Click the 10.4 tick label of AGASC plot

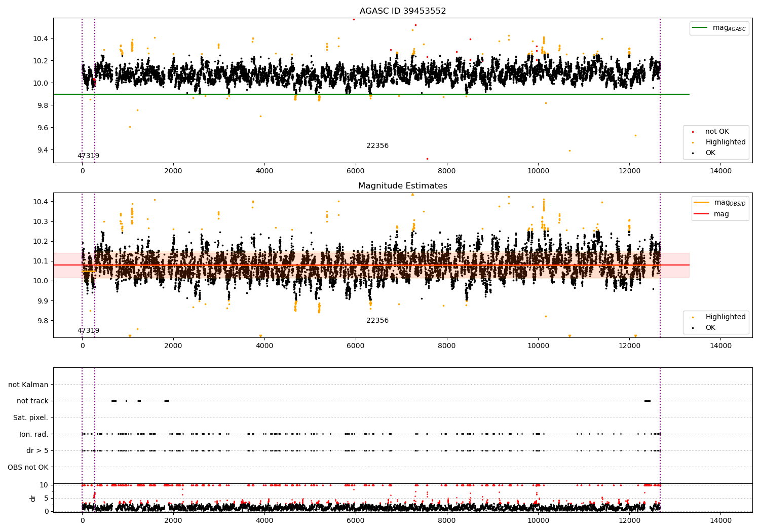[x=41, y=39]
